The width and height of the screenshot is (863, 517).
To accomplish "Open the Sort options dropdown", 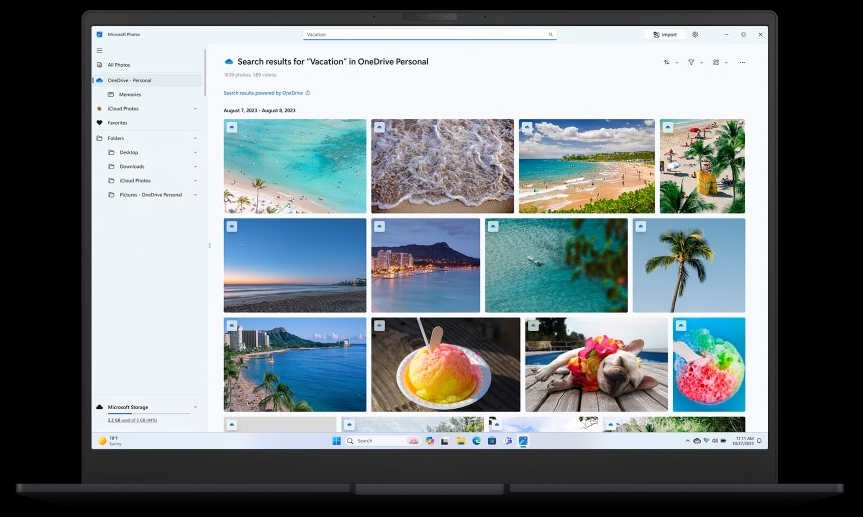I will pos(670,62).
